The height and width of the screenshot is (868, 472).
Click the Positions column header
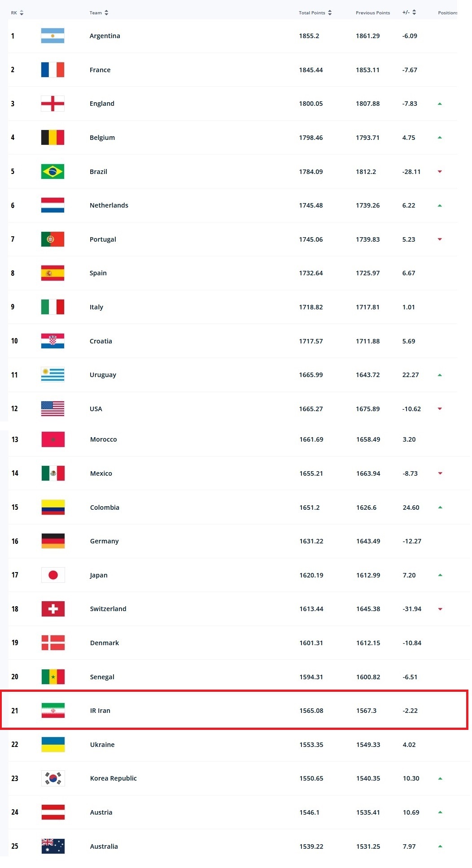pos(447,13)
